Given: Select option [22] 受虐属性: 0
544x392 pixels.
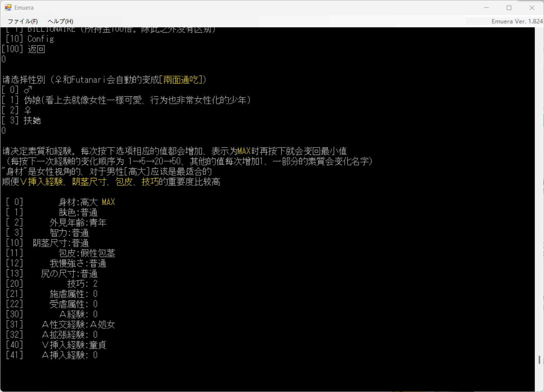Looking at the screenshot, I should tap(52, 304).
